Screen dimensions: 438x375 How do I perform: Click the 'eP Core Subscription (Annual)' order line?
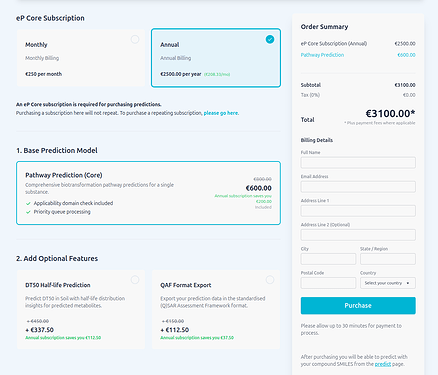click(x=334, y=44)
